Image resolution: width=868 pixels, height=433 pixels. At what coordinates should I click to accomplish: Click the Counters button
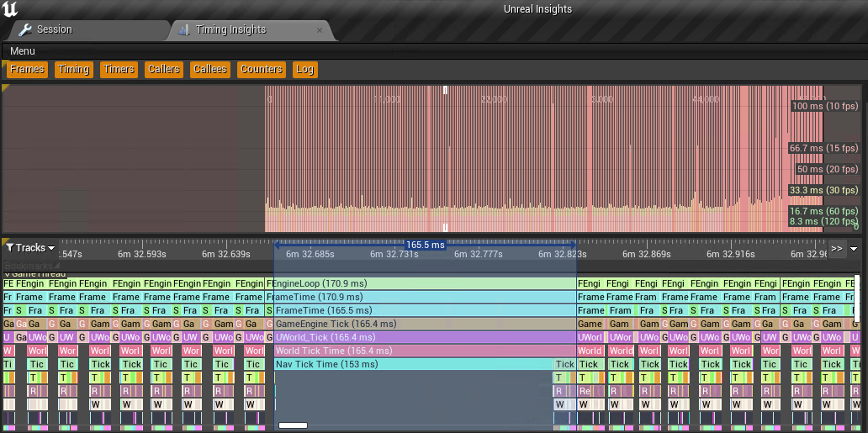(261, 70)
